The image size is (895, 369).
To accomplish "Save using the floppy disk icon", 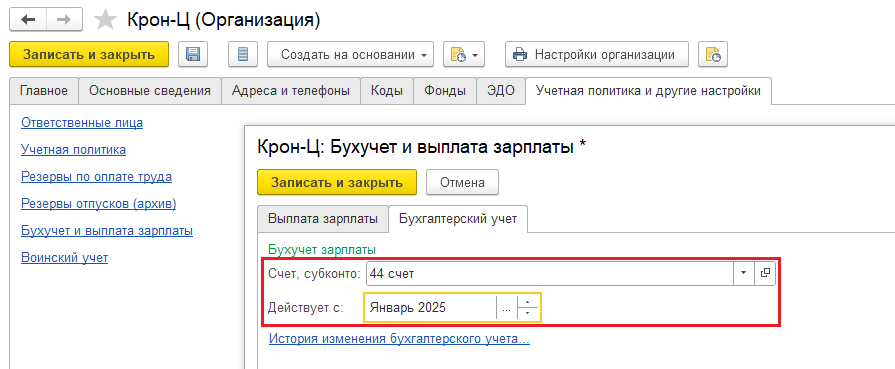I will (x=193, y=55).
